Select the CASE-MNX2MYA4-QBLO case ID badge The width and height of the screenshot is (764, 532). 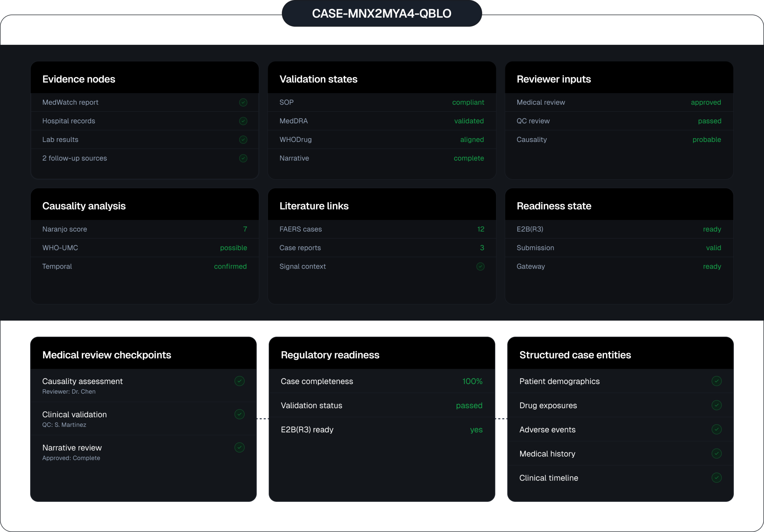(x=382, y=13)
